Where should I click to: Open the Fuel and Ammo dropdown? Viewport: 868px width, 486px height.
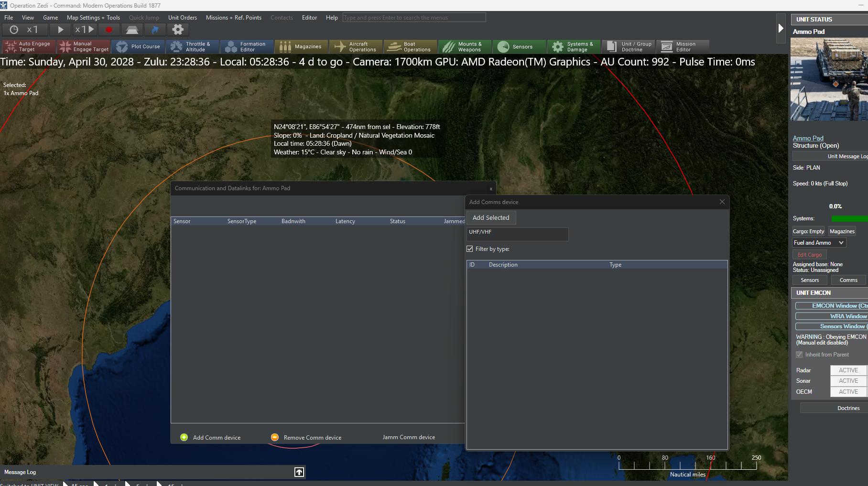pyautogui.click(x=819, y=243)
